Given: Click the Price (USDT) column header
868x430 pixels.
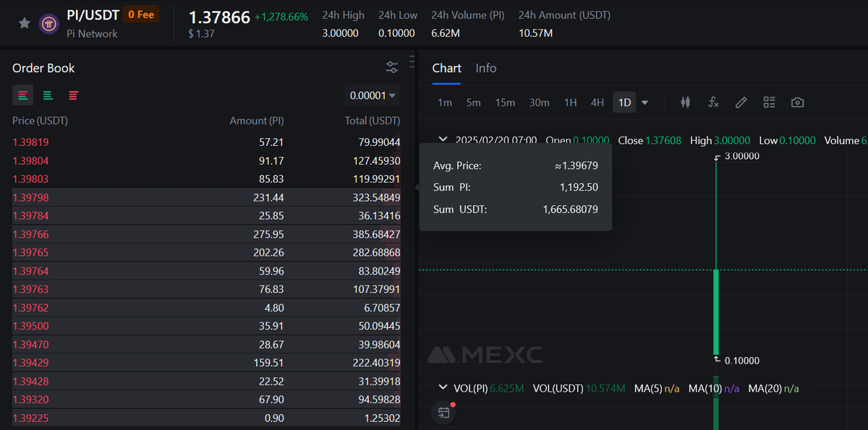Looking at the screenshot, I should click(x=40, y=121).
